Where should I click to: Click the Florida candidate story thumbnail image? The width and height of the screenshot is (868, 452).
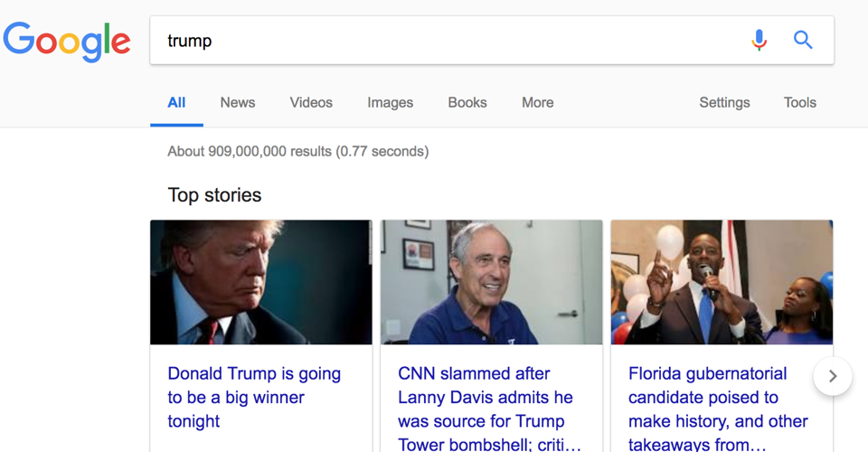722,282
